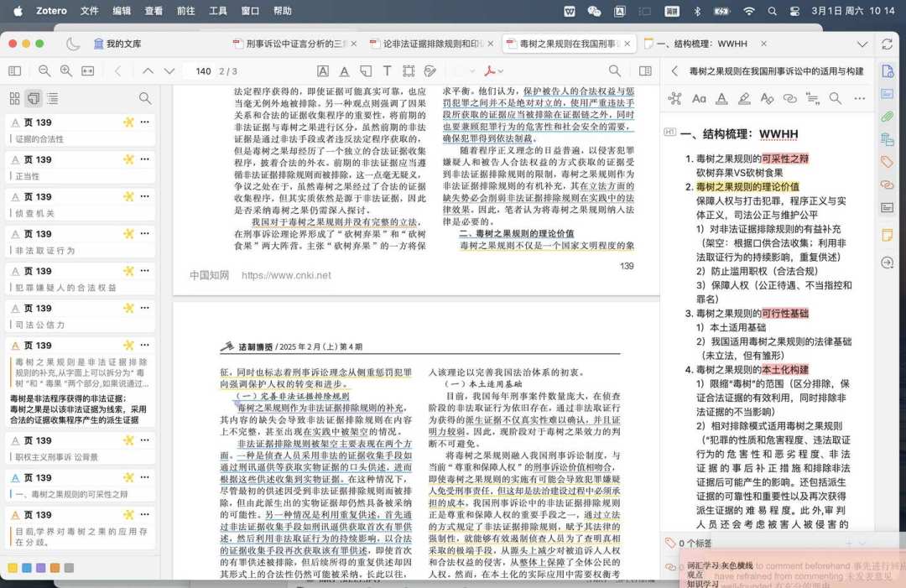Select the area selection annotation tool
This screenshot has width=906, height=588.
pyautogui.click(x=409, y=70)
